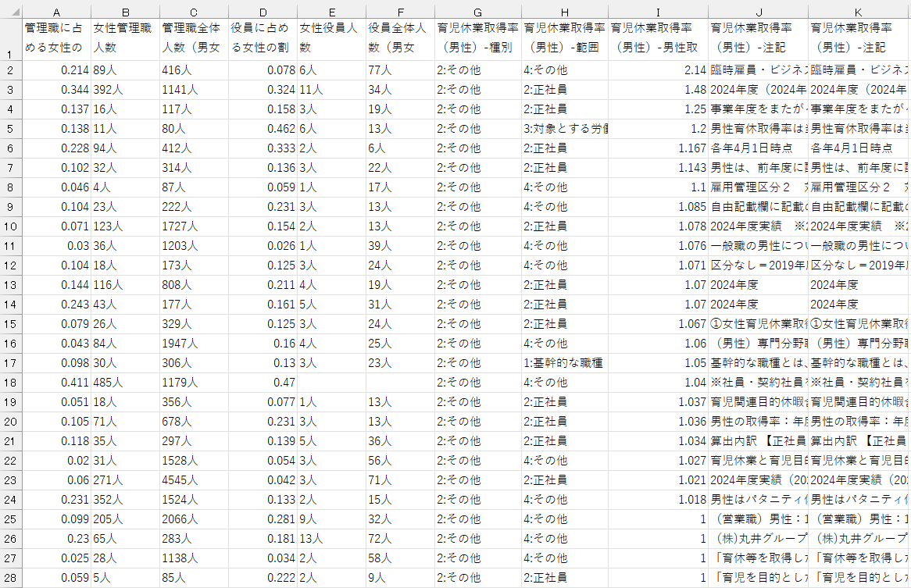Select row 18 by its row number

click(10, 383)
